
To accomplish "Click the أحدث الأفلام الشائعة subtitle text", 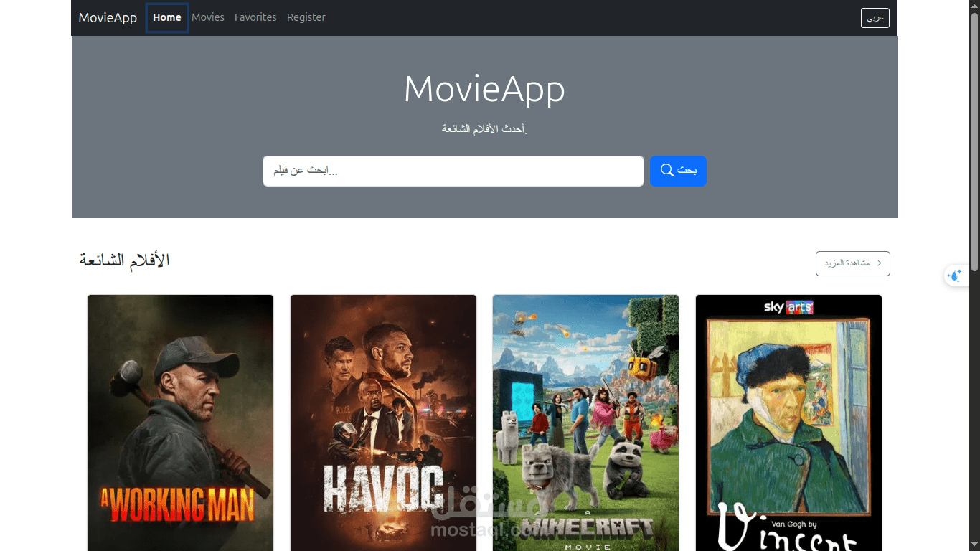I will click(x=484, y=129).
